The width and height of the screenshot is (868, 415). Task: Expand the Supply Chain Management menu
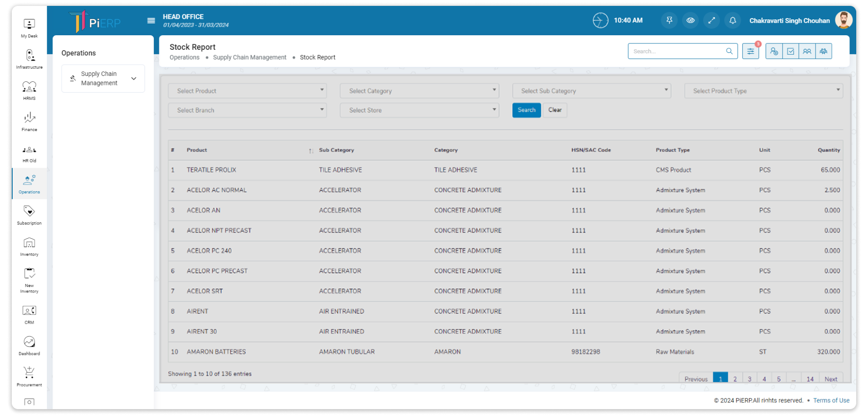103,79
